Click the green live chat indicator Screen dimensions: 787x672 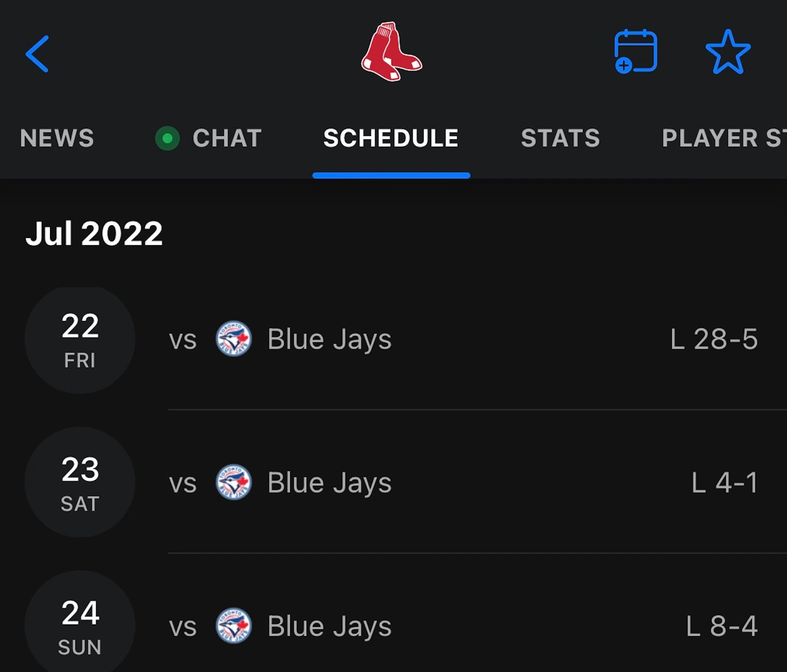pyautogui.click(x=168, y=138)
